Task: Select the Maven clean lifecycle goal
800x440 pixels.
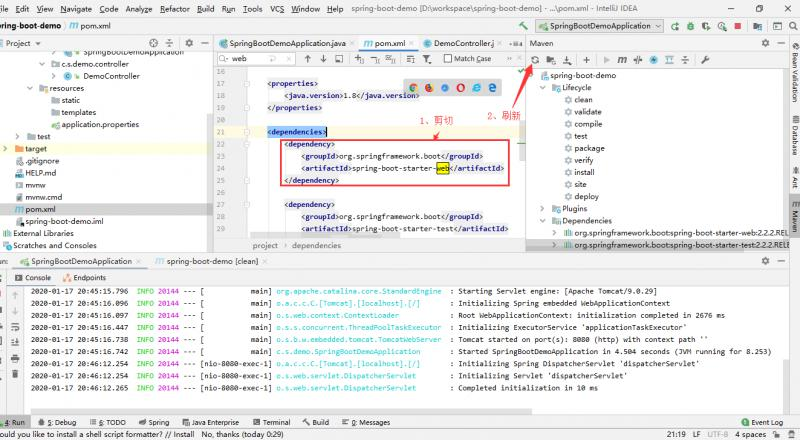Action: pyautogui.click(x=583, y=100)
